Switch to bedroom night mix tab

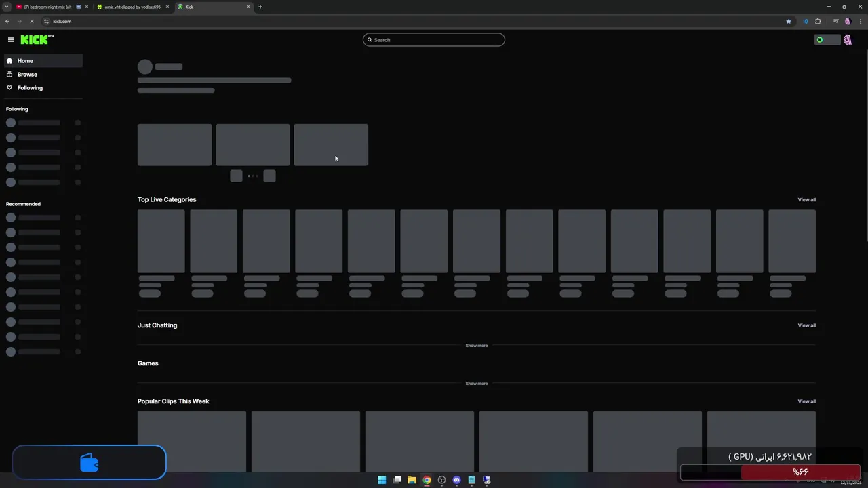(52, 7)
